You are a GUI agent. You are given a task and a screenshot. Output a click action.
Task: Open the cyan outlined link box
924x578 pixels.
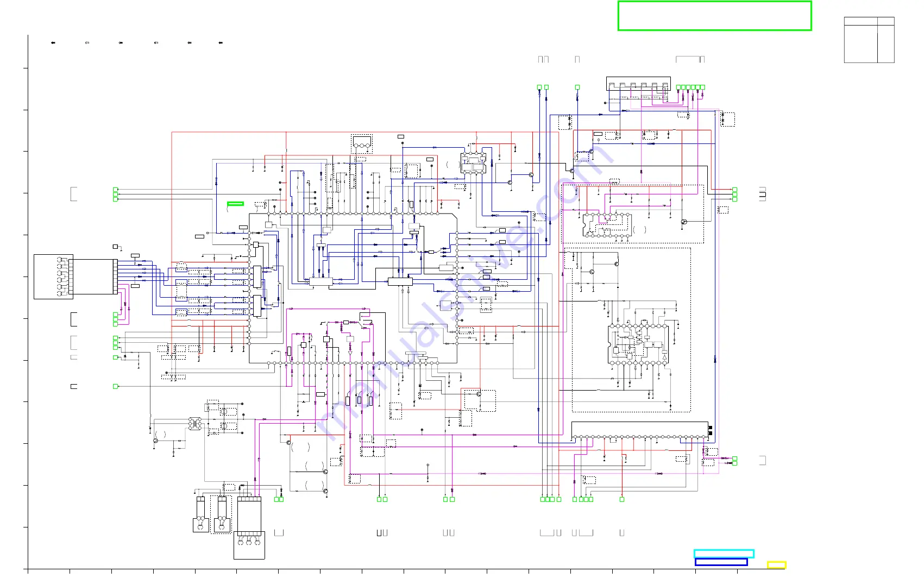(724, 554)
